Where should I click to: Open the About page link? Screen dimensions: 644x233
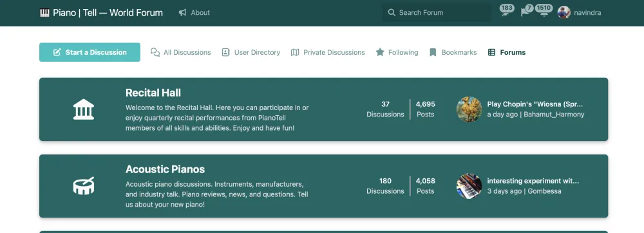pos(200,13)
